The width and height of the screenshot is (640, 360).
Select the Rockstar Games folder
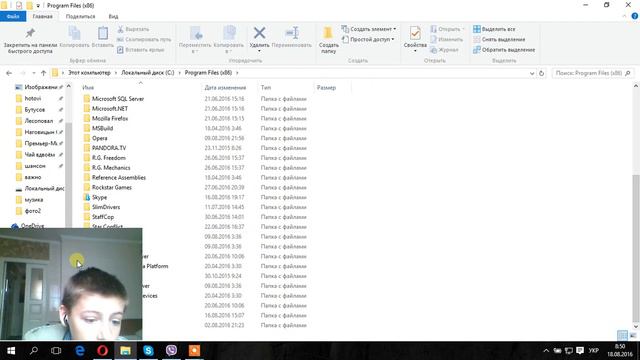[111, 187]
